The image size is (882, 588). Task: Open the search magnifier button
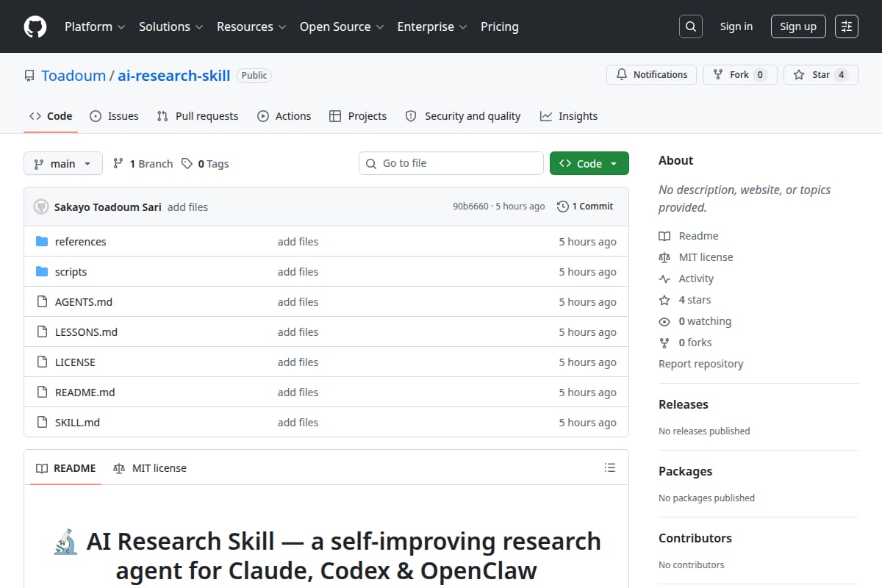[690, 26]
